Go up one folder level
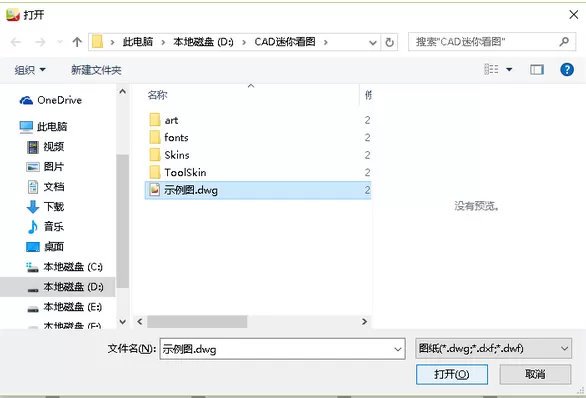The height and width of the screenshot is (398, 586). pos(77,42)
